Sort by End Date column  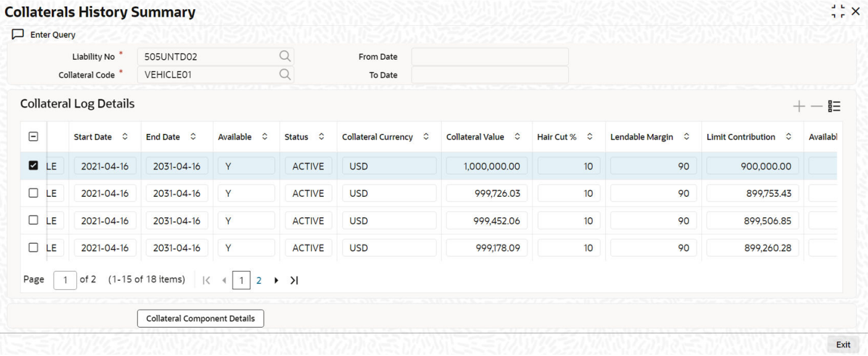pyautogui.click(x=193, y=137)
